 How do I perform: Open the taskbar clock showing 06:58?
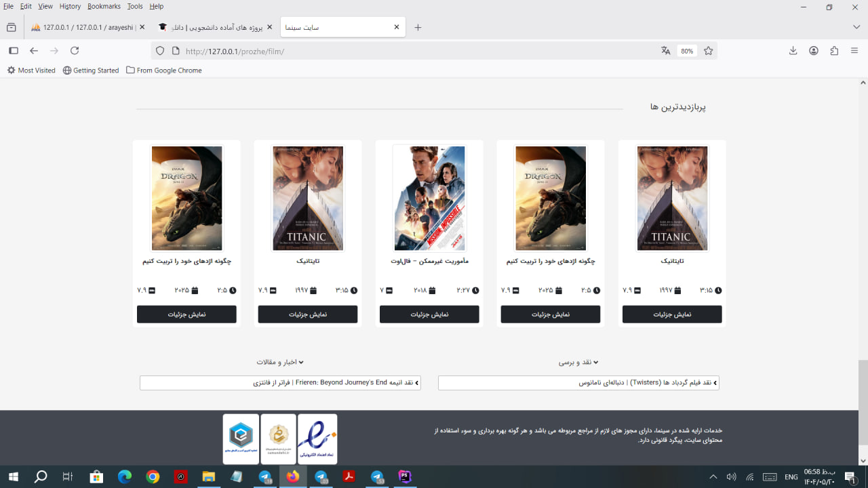820,477
